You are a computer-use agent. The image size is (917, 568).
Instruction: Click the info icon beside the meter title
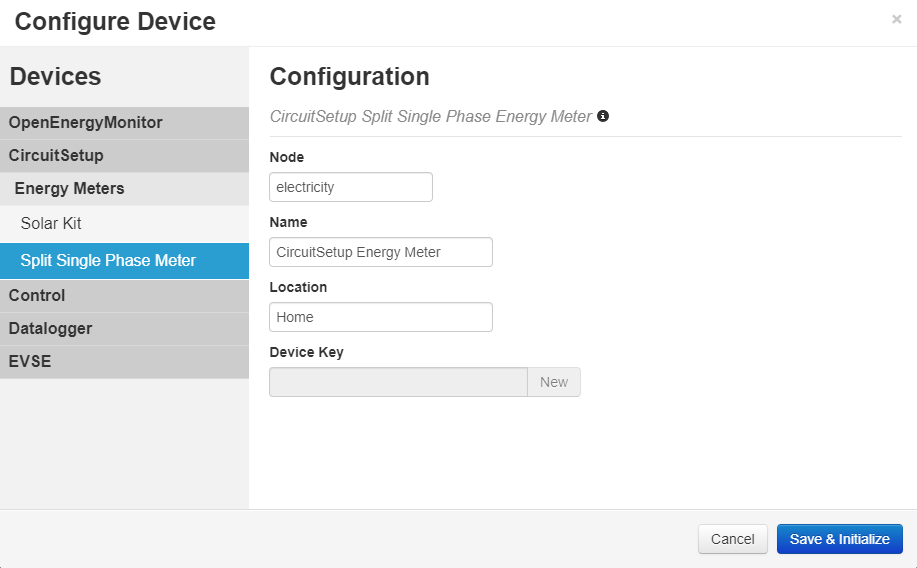click(603, 116)
